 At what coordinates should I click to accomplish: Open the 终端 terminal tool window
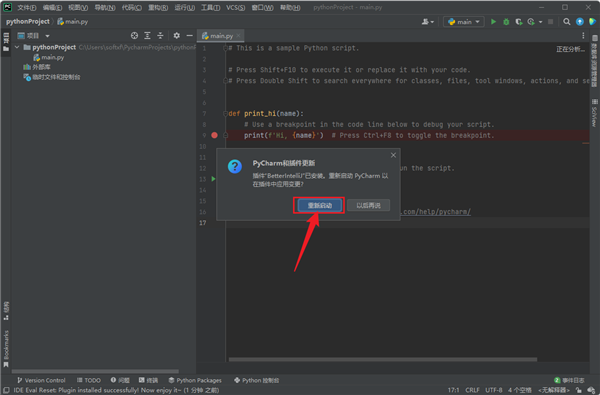point(148,380)
